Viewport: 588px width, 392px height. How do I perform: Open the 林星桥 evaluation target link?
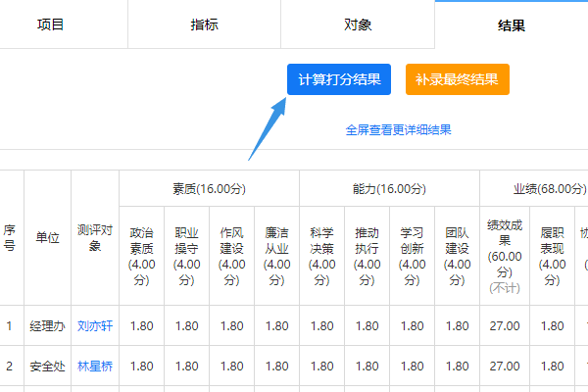pos(95,367)
